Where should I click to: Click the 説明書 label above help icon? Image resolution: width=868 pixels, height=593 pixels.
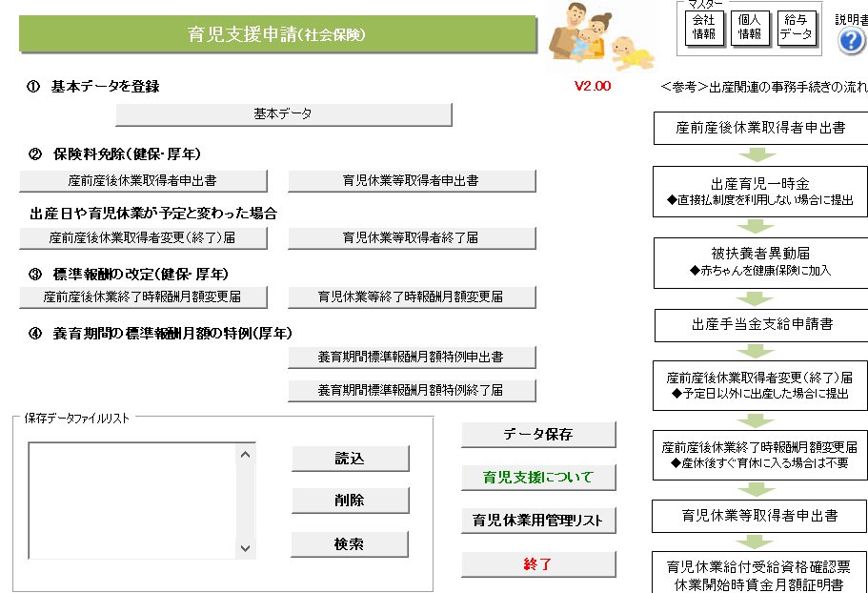pyautogui.click(x=852, y=19)
